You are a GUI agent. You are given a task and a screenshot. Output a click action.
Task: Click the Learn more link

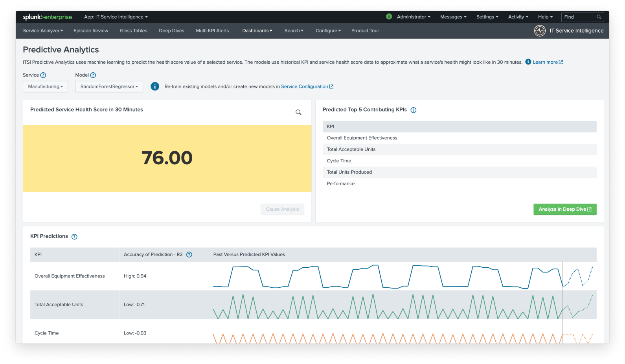point(548,62)
